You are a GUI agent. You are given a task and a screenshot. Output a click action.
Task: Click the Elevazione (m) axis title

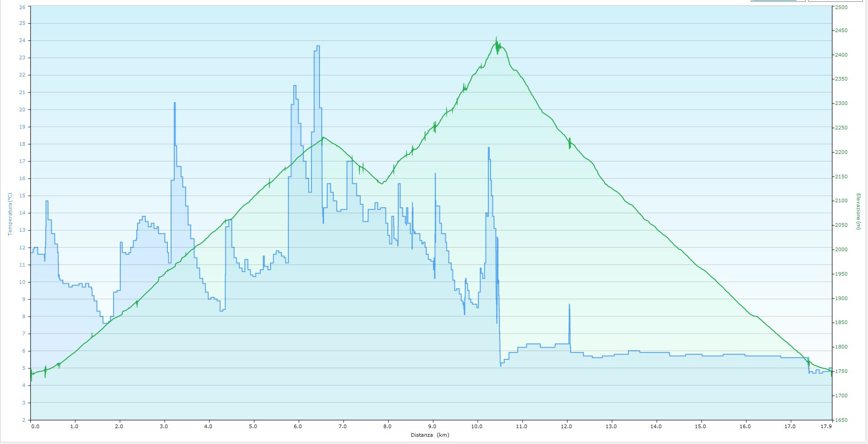point(858,211)
